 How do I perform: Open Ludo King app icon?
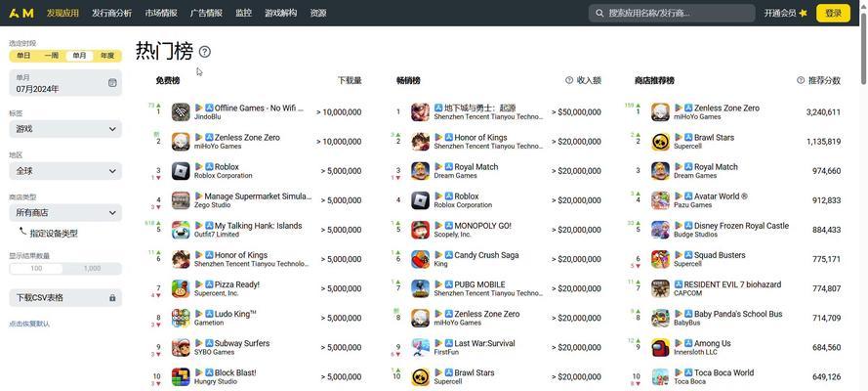(181, 318)
